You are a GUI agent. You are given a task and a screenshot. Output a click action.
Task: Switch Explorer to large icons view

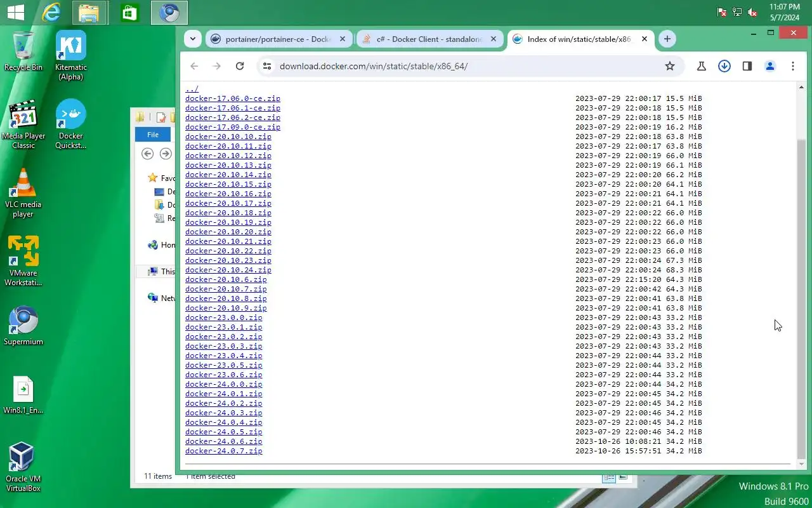tap(623, 478)
